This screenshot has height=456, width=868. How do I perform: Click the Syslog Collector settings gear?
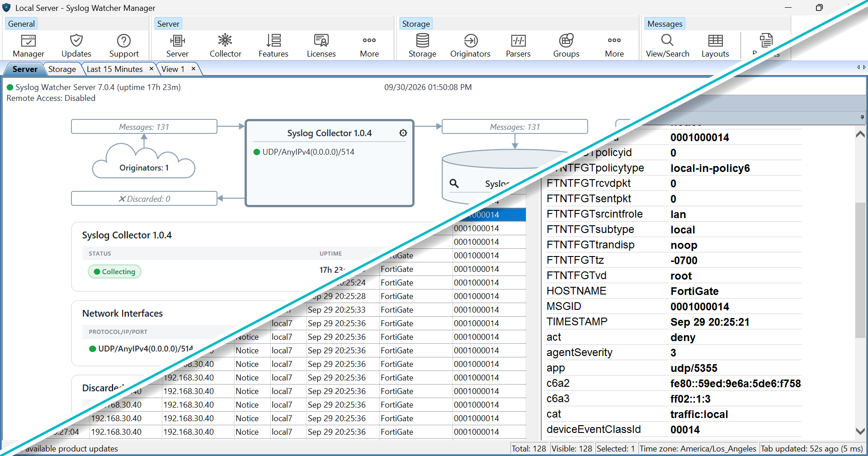click(403, 133)
